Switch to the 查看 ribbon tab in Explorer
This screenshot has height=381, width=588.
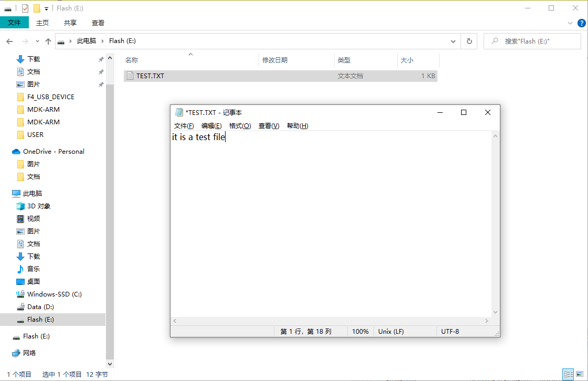pos(98,23)
